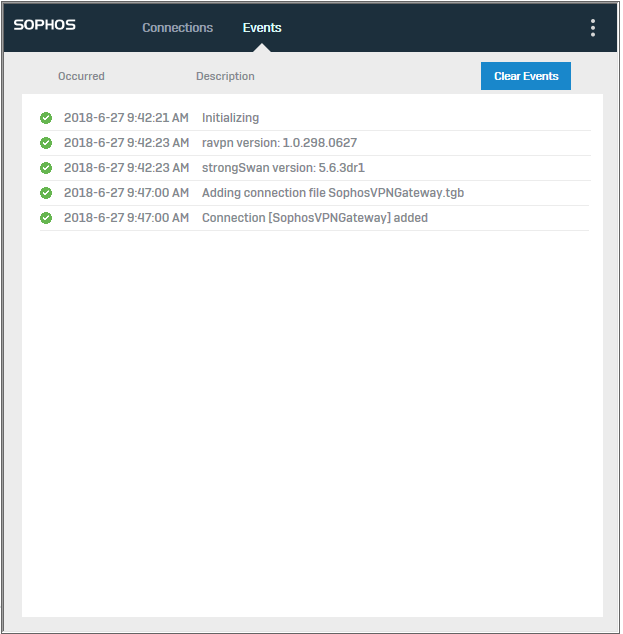This screenshot has height=634, width=623.
Task: Click timestamp of strongSwan version event
Action: pyautogui.click(x=126, y=168)
